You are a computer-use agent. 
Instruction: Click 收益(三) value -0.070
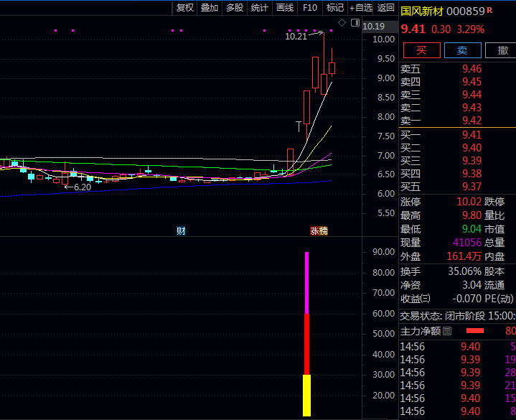pos(467,299)
